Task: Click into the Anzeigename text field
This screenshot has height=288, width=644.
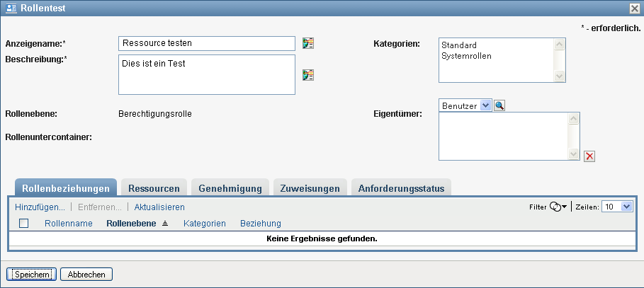Action: 206,43
